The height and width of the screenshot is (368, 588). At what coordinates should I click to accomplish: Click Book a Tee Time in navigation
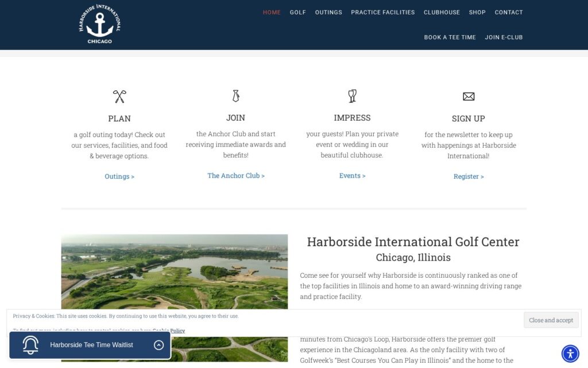point(450,37)
